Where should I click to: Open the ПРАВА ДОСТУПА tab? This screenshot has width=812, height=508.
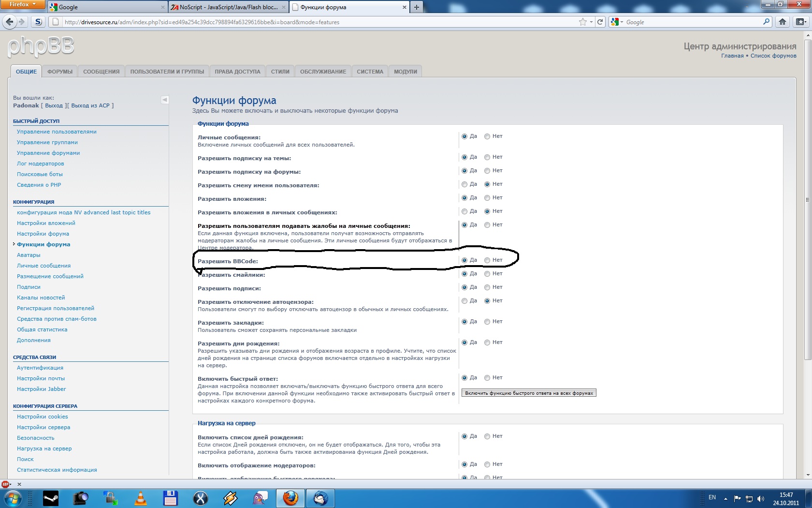tap(237, 72)
